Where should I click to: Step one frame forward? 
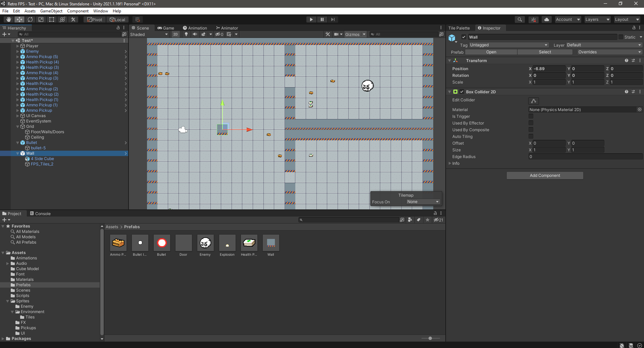(333, 19)
